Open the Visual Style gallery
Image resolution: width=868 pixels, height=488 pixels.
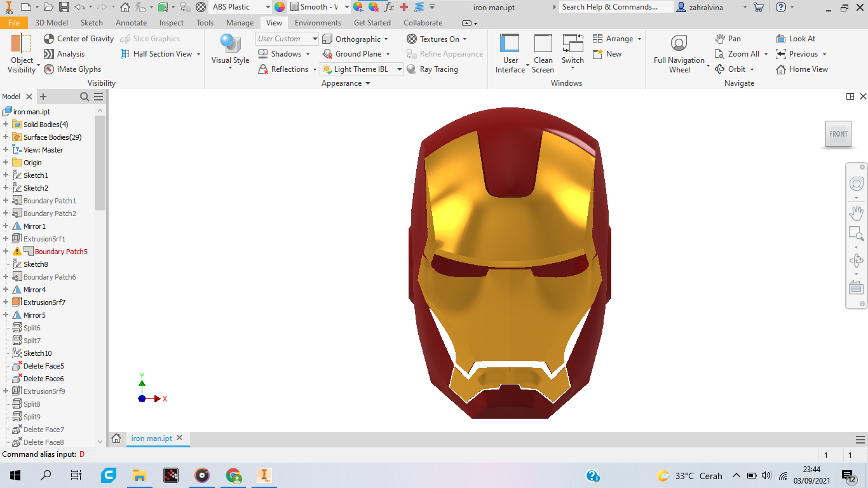pyautogui.click(x=230, y=51)
